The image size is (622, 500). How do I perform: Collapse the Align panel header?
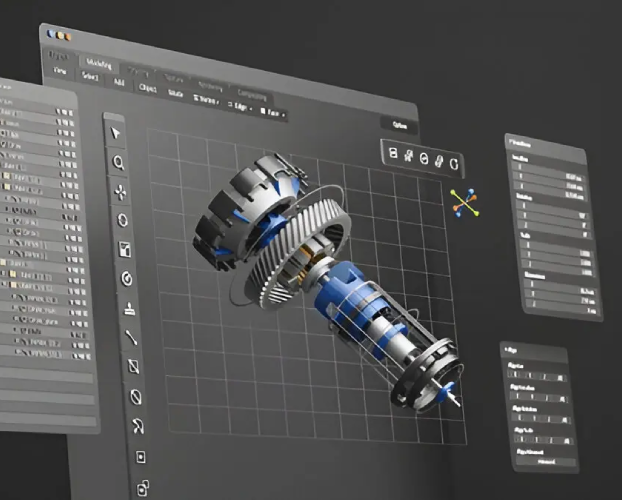pyautogui.click(x=534, y=351)
